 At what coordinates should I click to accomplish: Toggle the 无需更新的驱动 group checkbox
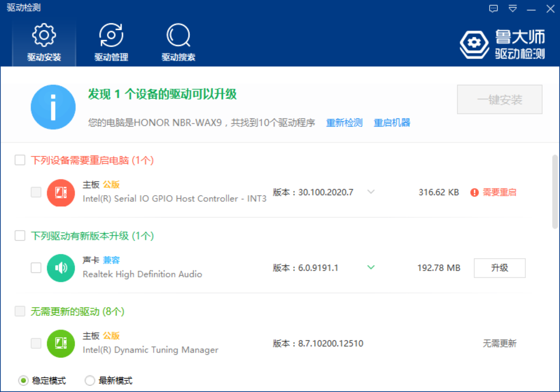coord(20,311)
